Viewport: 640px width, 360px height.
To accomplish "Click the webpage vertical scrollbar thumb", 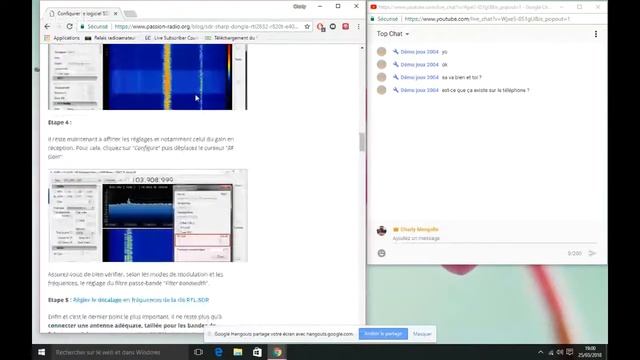I will tap(362, 142).
